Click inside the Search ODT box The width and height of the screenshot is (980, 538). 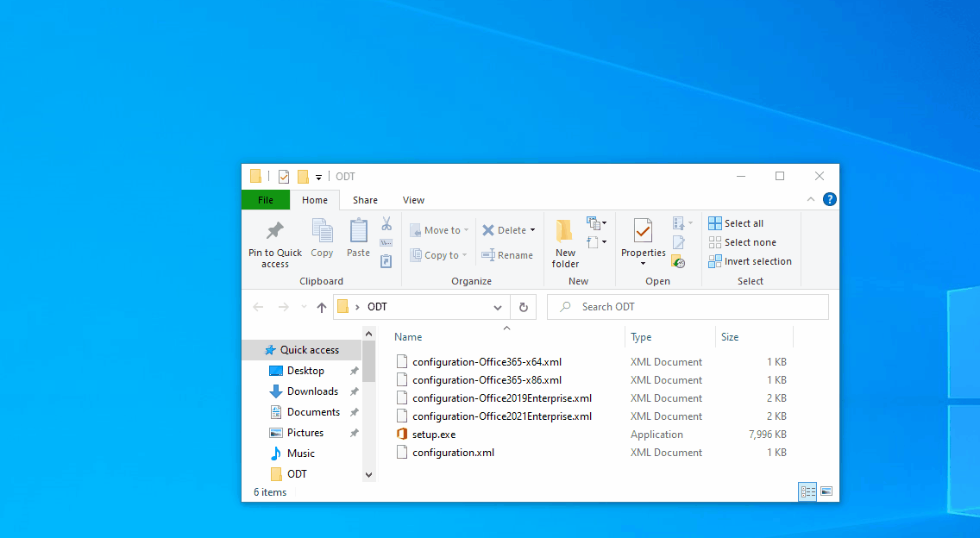coord(686,306)
